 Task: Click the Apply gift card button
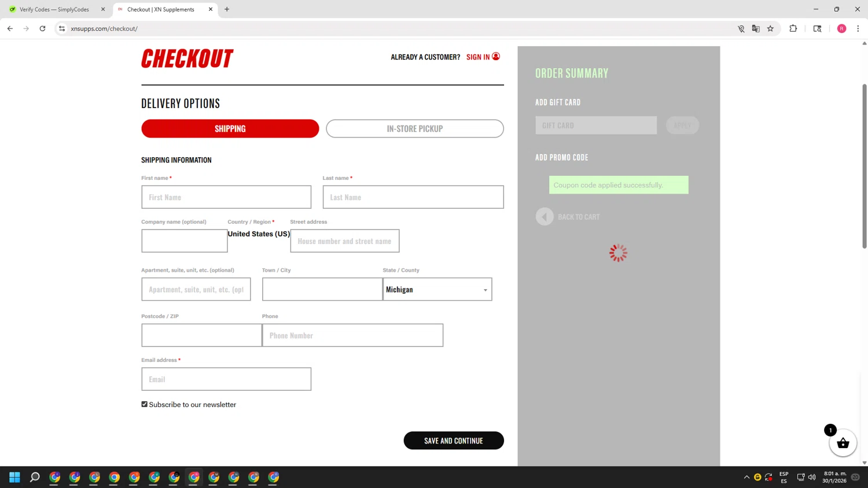click(682, 125)
